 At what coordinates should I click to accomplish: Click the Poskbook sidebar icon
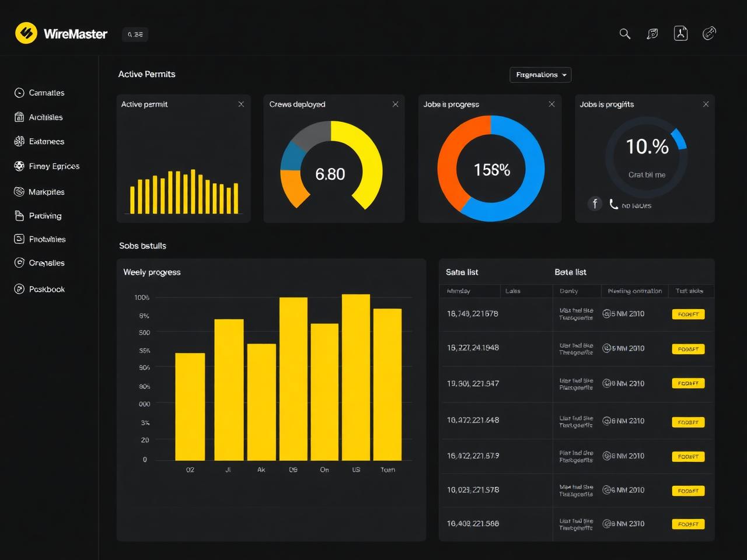point(19,289)
